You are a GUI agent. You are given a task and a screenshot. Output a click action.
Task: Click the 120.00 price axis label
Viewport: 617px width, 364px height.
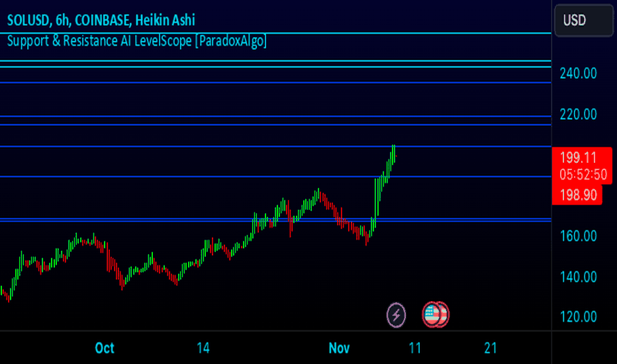pyautogui.click(x=578, y=317)
